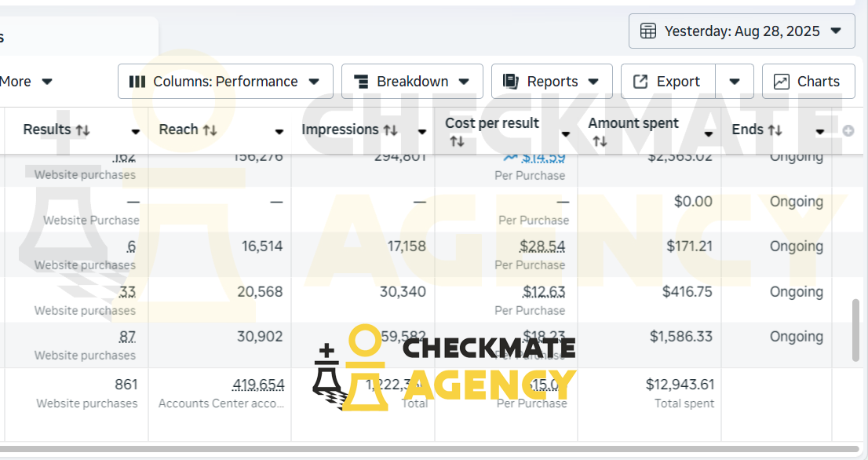Image resolution: width=868 pixels, height=460 pixels.
Task: Click the Breakdown icon
Action: (x=361, y=82)
